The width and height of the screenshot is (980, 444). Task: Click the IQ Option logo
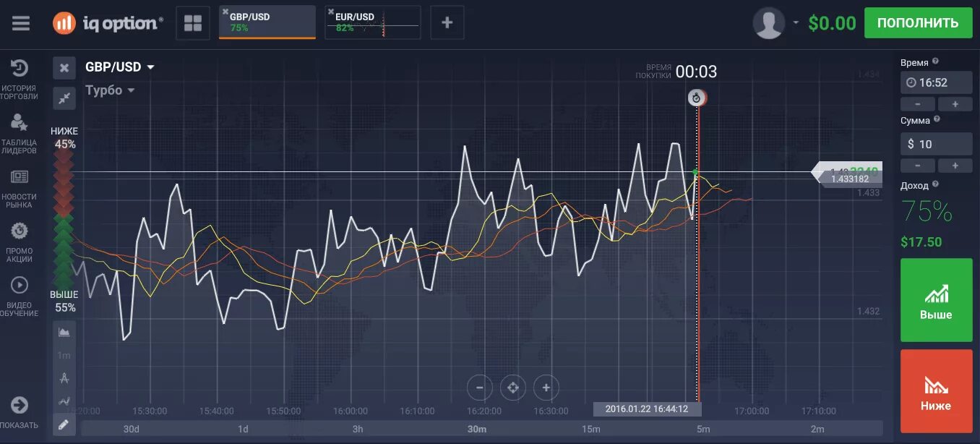click(108, 23)
